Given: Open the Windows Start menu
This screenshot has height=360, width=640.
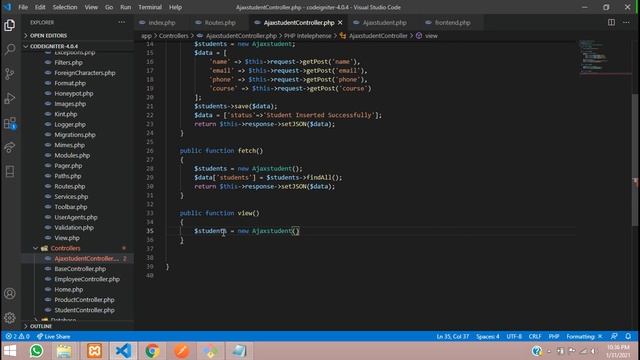Looking at the screenshot, I should tap(10, 351).
